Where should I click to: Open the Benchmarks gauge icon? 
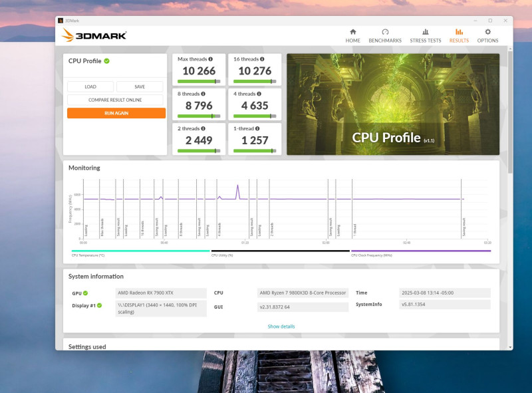coord(385,32)
